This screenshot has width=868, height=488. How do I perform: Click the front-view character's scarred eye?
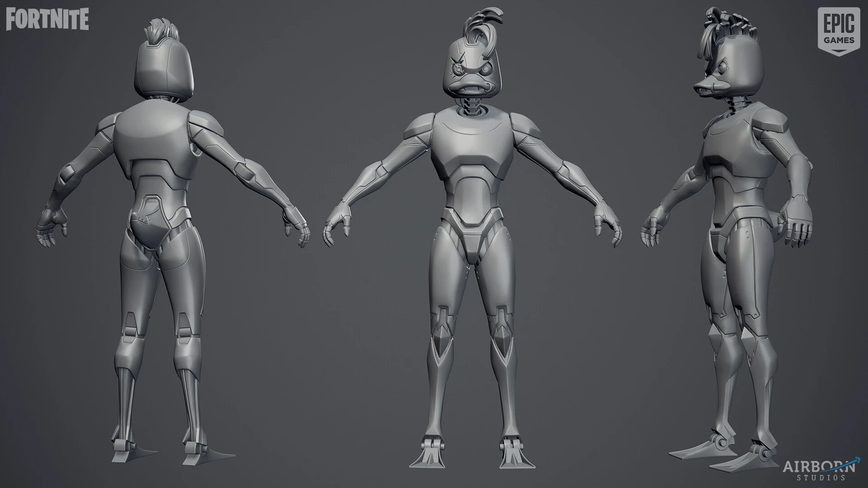(x=459, y=70)
